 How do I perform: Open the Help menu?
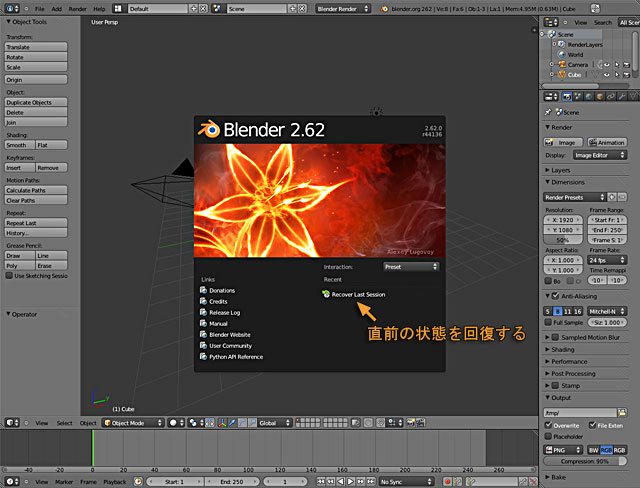[99, 9]
